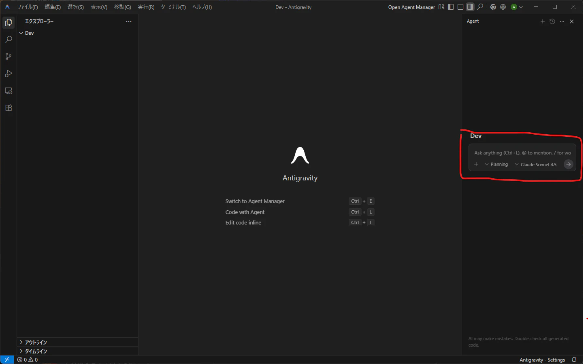Click the remote window indicator in status bar
The width and height of the screenshot is (588, 364).
tap(7, 360)
